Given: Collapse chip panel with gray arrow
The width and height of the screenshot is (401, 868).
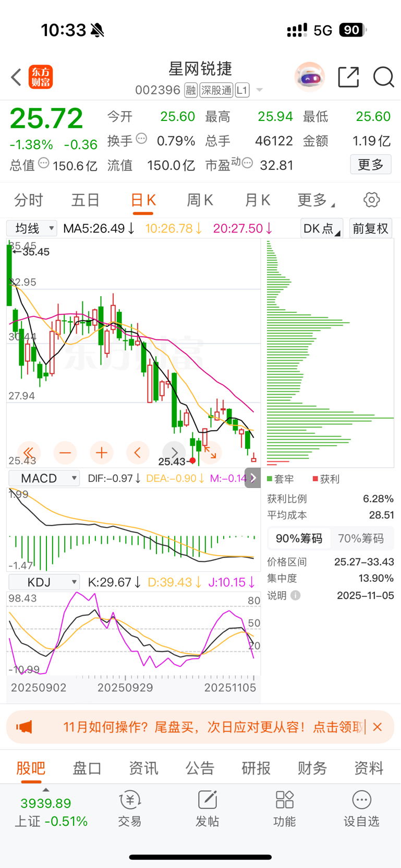Looking at the screenshot, I should point(253,478).
